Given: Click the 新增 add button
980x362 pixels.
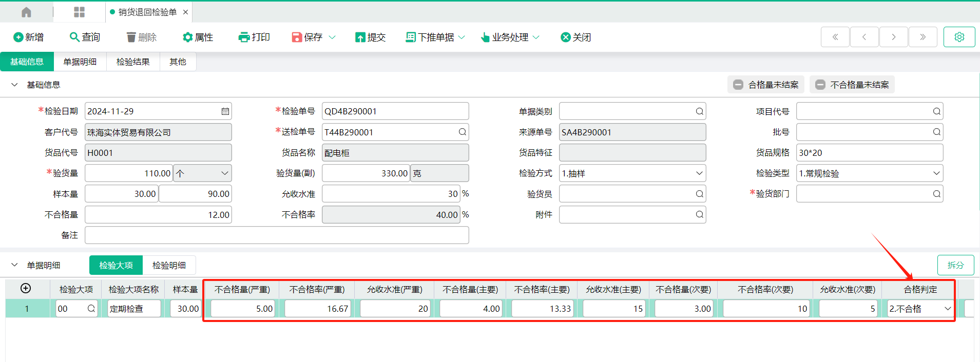Looking at the screenshot, I should pos(28,37).
